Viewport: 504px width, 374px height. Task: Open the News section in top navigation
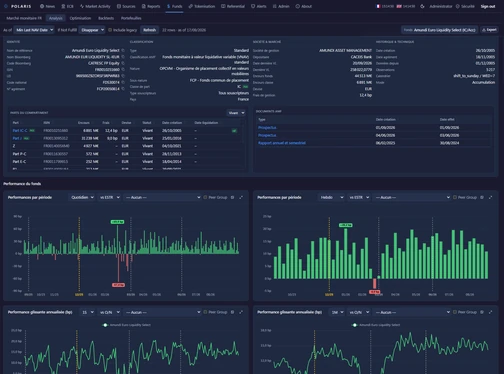[47, 6]
